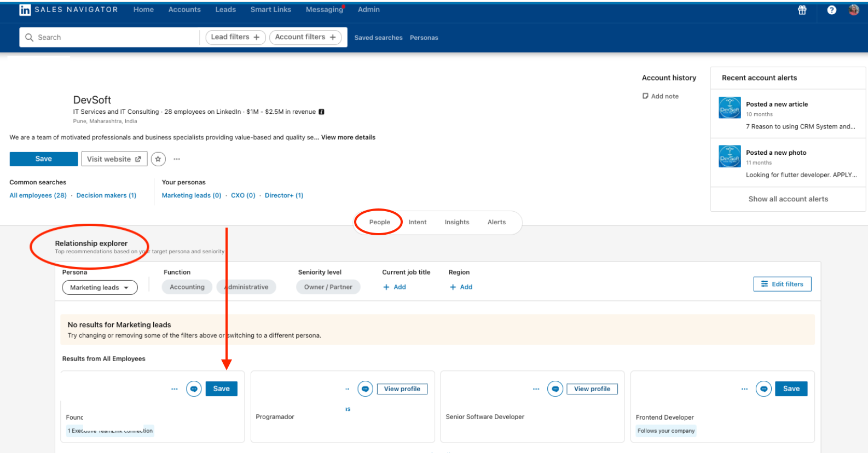Toggle the Administrative function chip

click(247, 287)
